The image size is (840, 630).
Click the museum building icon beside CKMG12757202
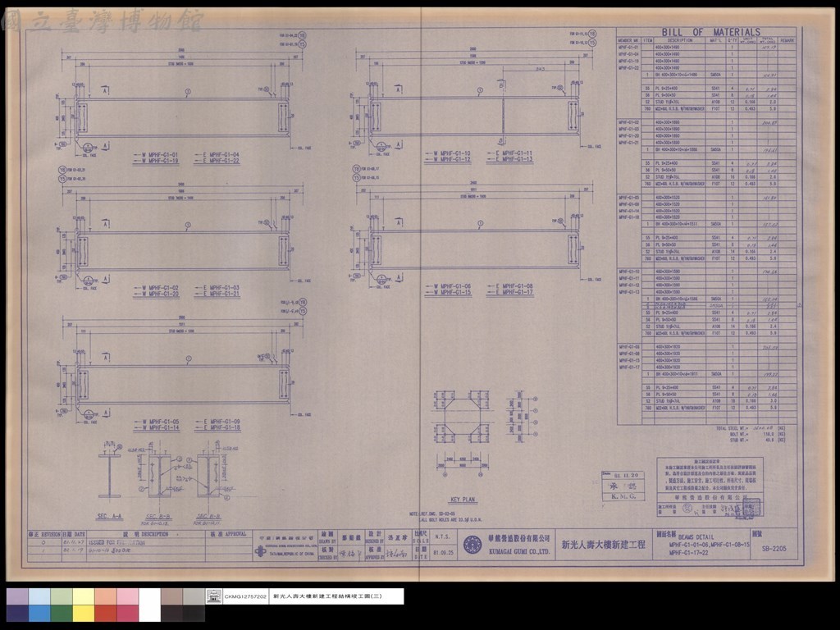click(x=214, y=596)
